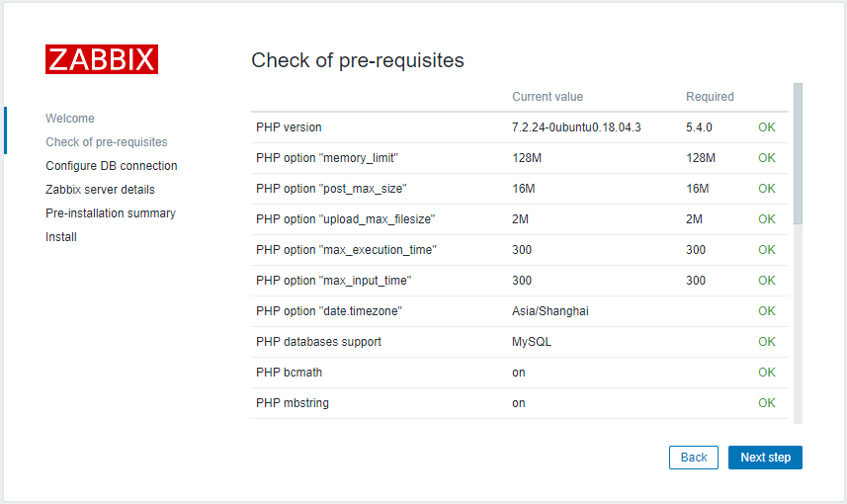Click the OK status for PHP version
Viewport: 847px width, 504px height.
(x=767, y=127)
